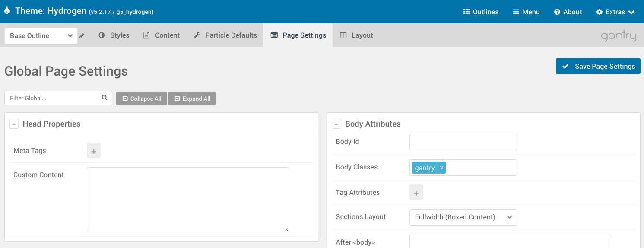Remove the gantry body class tag
Screen dimensions: 644x248
[441, 168]
